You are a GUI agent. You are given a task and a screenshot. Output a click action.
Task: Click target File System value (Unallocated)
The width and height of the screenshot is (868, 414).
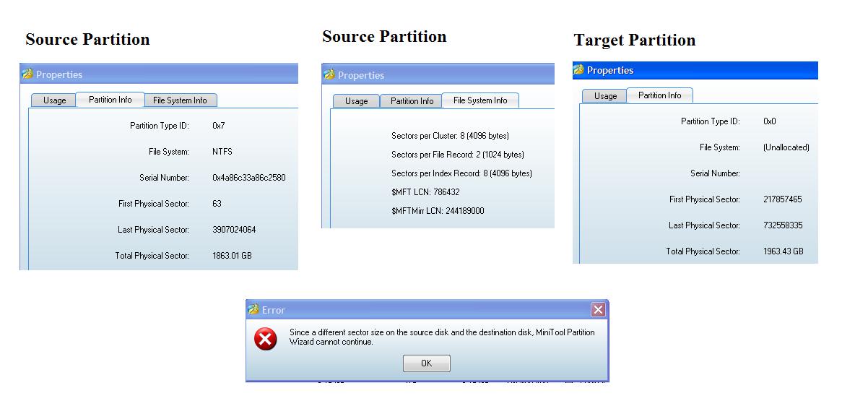point(786,147)
